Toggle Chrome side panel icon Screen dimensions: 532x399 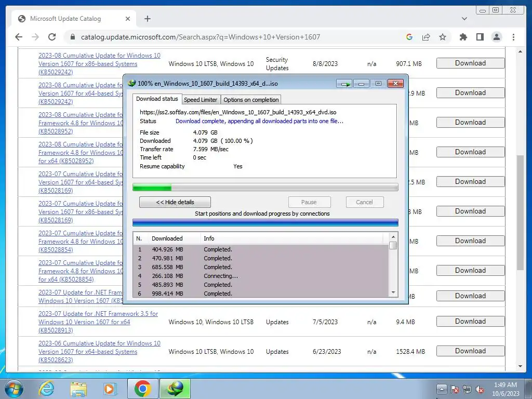480,37
